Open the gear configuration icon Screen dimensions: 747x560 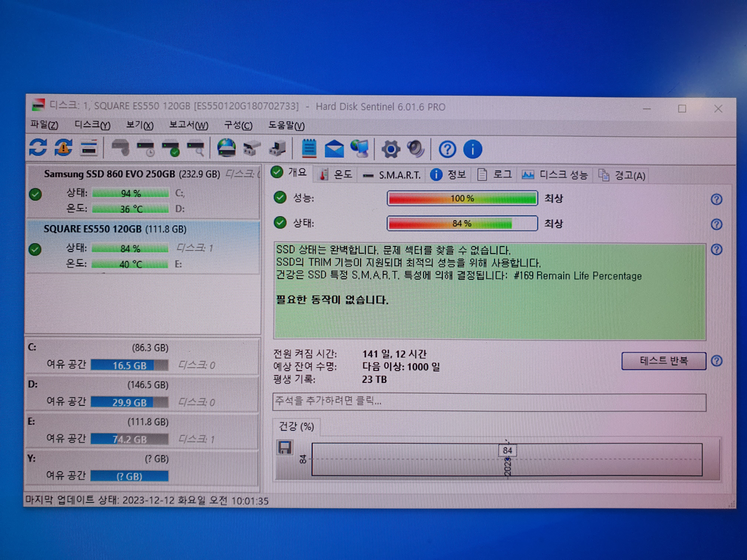(x=391, y=149)
